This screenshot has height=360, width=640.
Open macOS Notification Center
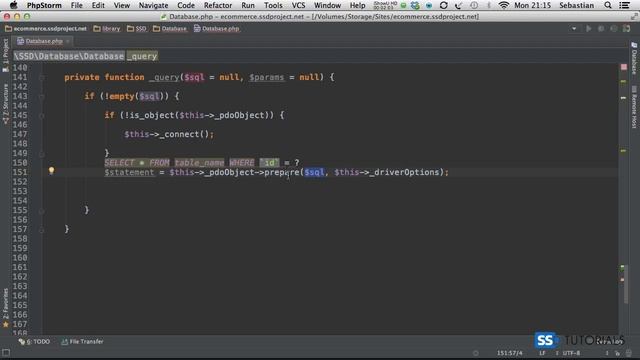coord(624,5)
